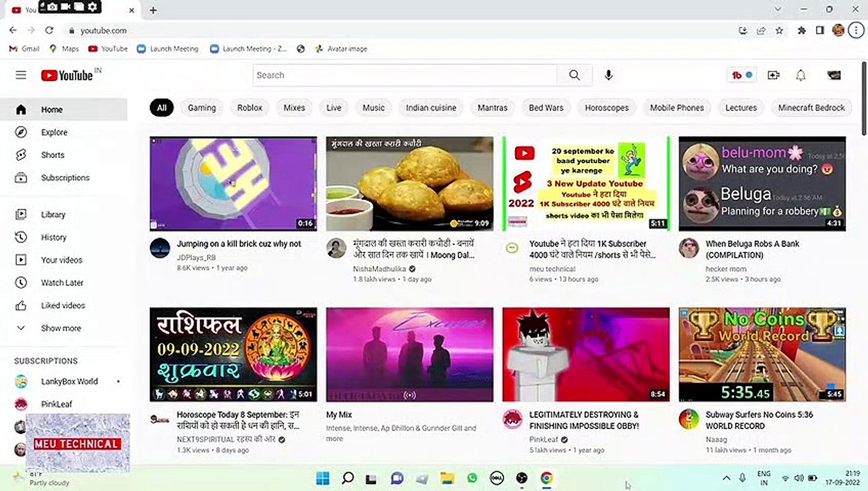Open the Chrome tab search dropdown
The width and height of the screenshot is (868, 491).
coord(777,10)
